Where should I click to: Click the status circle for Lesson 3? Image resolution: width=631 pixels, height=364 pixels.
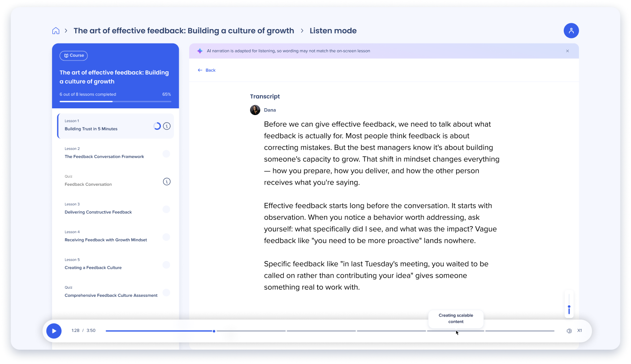pos(166,210)
